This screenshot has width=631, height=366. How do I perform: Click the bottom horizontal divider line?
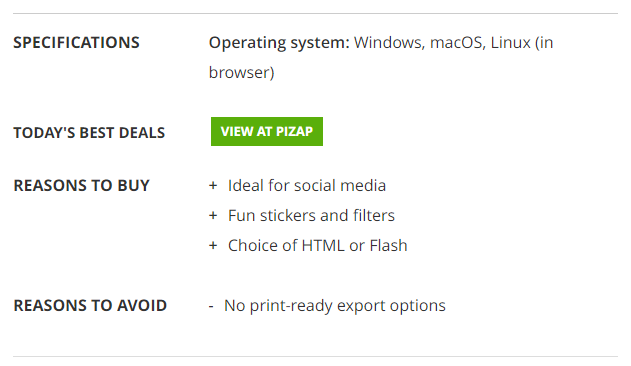316,356
